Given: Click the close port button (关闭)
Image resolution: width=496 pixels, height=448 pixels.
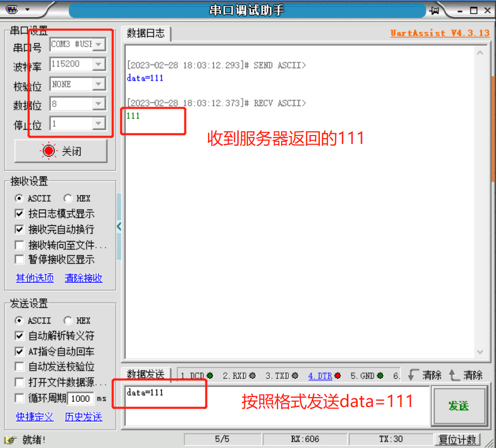Looking at the screenshot, I should coord(61,151).
